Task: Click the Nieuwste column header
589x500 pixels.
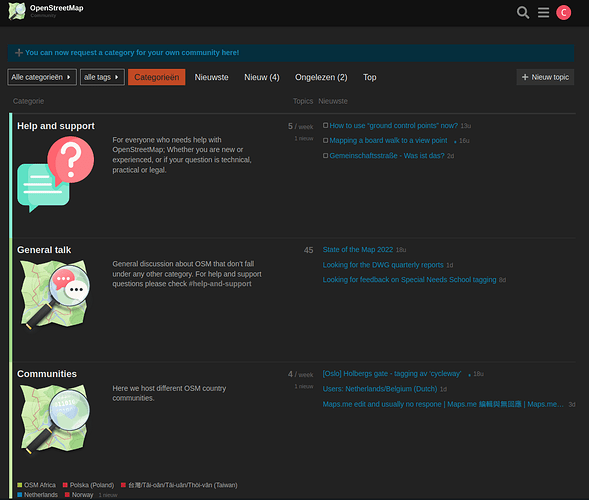Action: click(333, 101)
